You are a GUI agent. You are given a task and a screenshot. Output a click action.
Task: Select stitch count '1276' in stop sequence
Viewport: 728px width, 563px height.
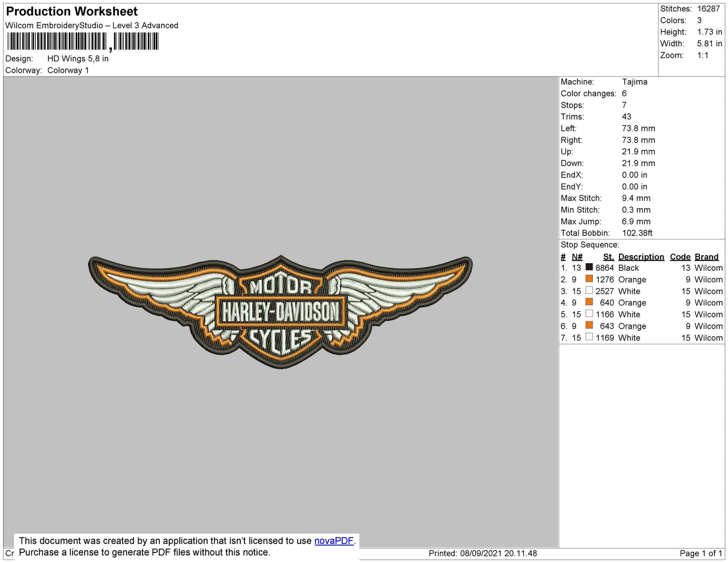(x=605, y=280)
